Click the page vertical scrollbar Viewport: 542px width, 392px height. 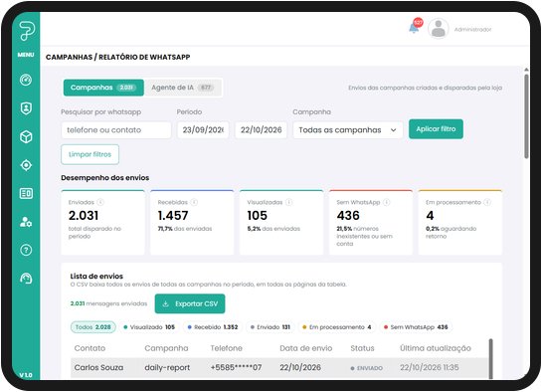[x=526, y=115]
